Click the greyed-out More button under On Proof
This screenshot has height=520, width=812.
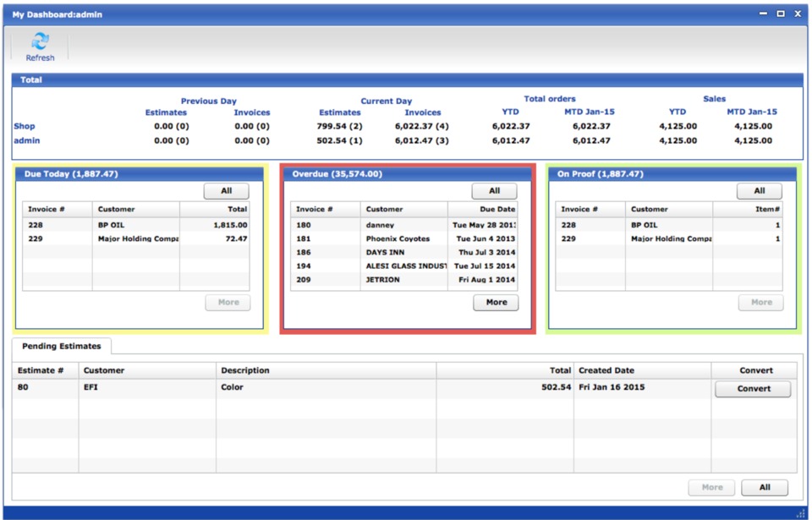(x=761, y=303)
